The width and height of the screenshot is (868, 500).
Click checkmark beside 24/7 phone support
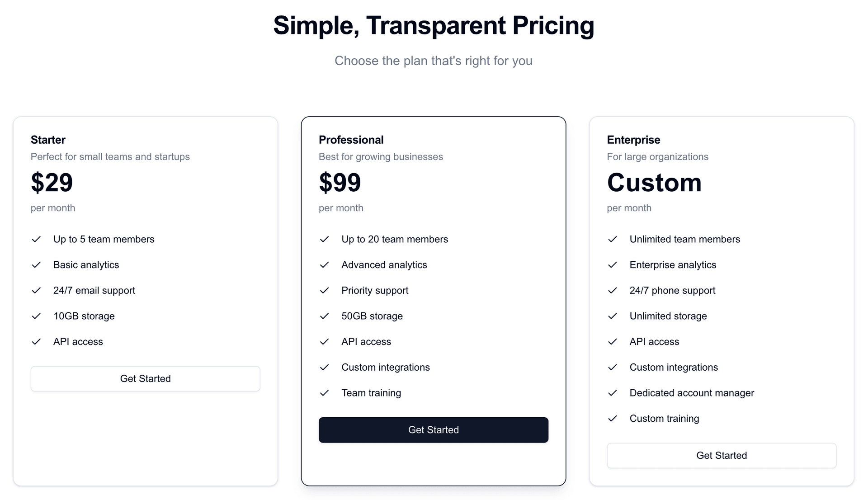click(x=613, y=290)
